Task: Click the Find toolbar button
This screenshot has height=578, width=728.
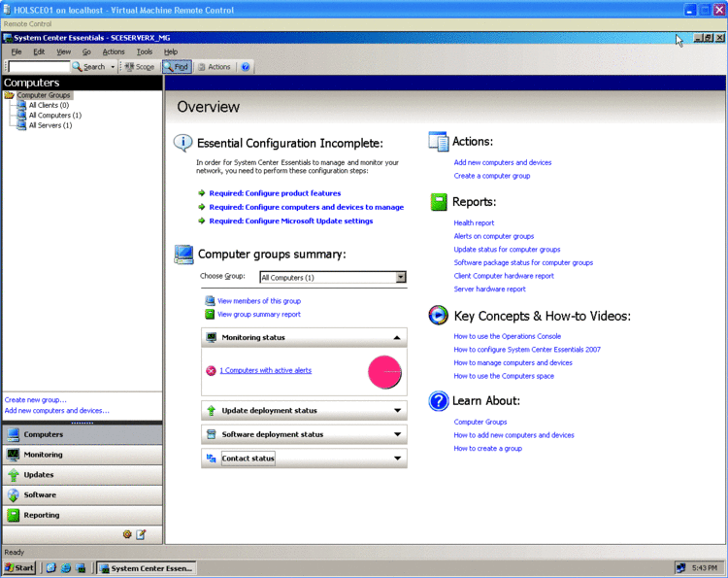Action: click(x=176, y=67)
